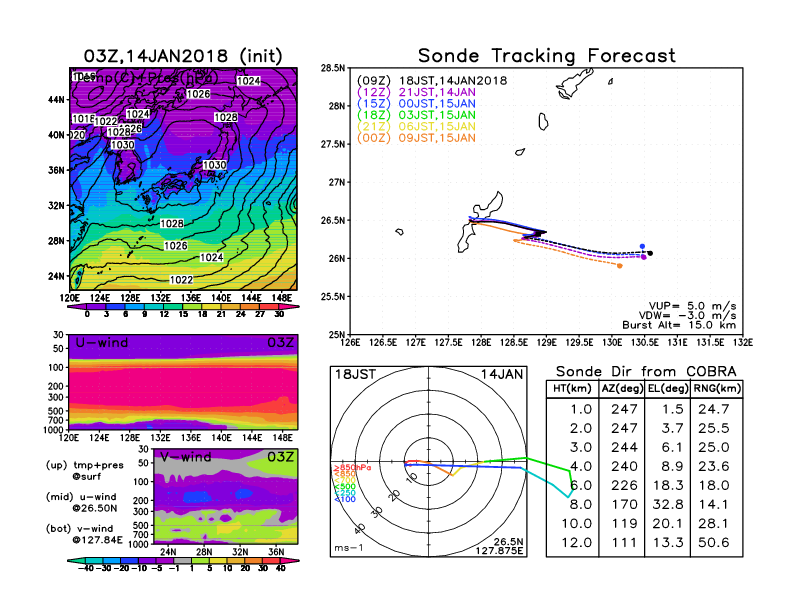
Task: Click the "U-wind" panel label
Action: point(102,343)
